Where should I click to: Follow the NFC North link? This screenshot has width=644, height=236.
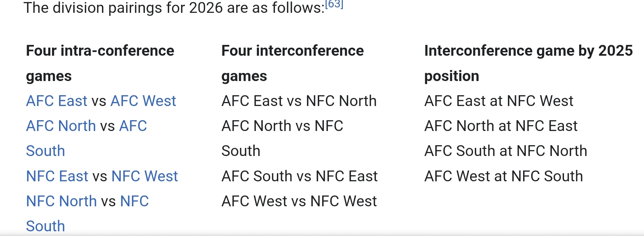(61, 201)
